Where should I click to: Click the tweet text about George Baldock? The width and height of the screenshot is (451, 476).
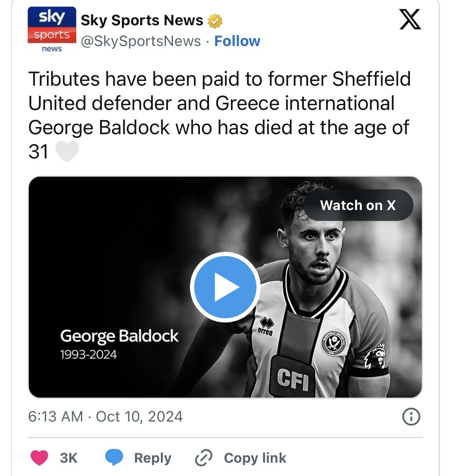click(x=218, y=103)
